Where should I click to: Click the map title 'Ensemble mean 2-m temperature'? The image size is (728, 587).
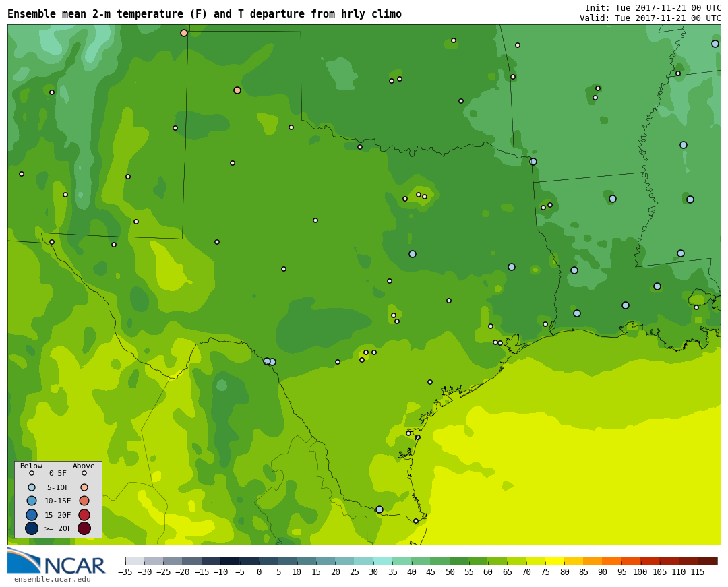point(96,14)
